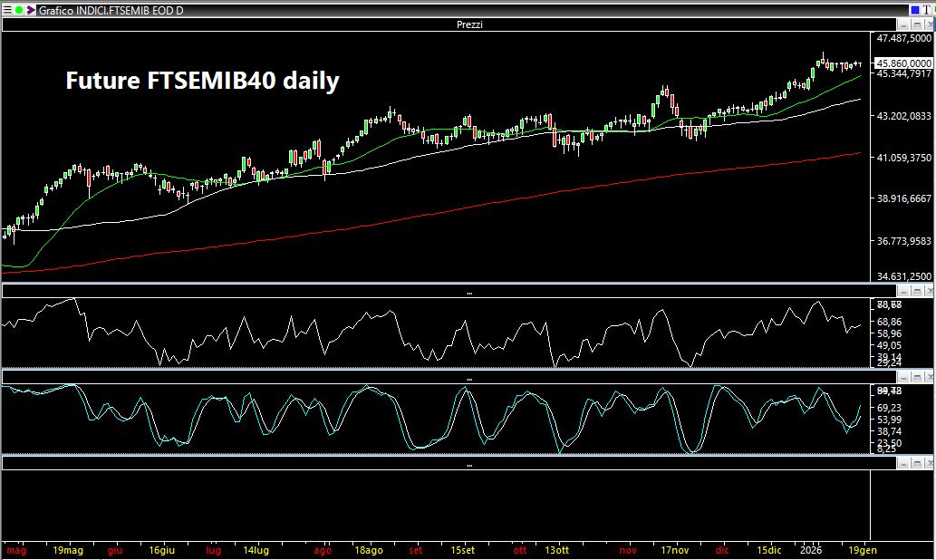Click the green circle status icon
The height and width of the screenshot is (560, 936).
coord(19,10)
